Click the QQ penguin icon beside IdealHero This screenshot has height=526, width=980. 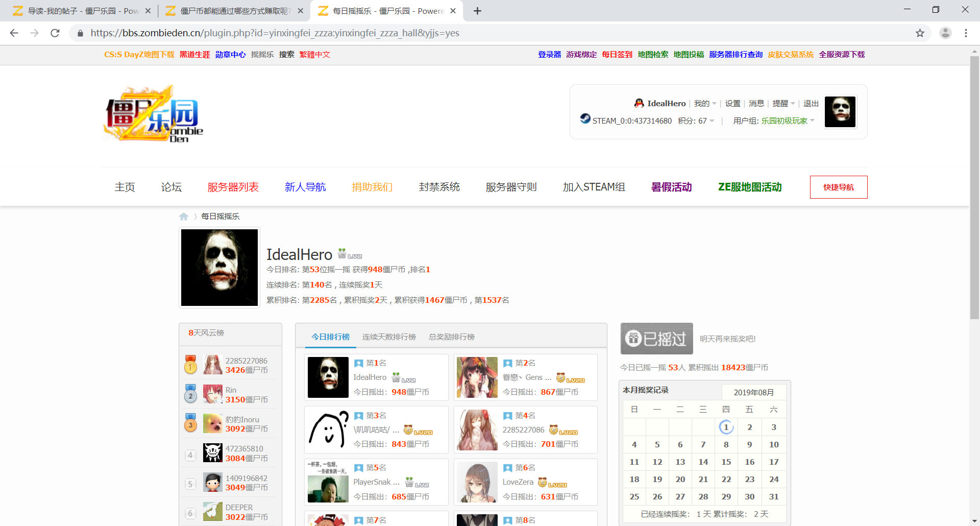639,103
